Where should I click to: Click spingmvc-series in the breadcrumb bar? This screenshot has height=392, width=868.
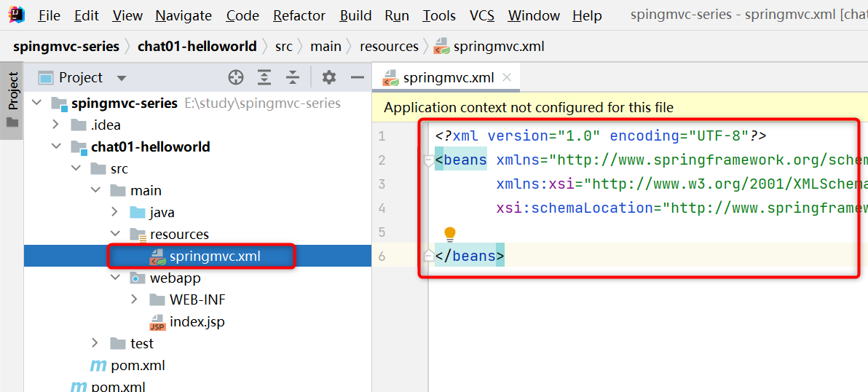[x=66, y=47]
